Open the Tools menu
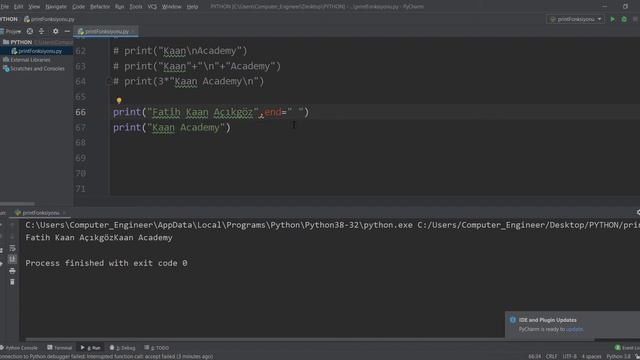 136,7
